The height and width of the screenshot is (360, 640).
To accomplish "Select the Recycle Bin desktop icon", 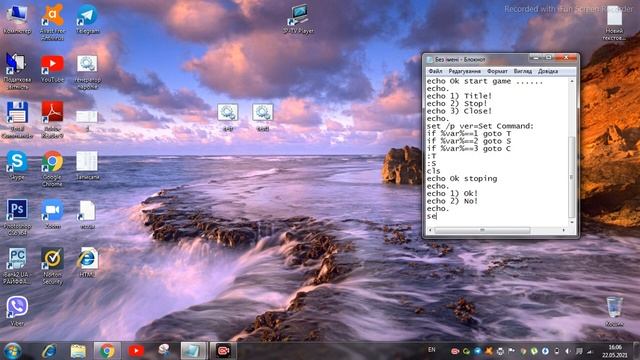I will point(614,312).
